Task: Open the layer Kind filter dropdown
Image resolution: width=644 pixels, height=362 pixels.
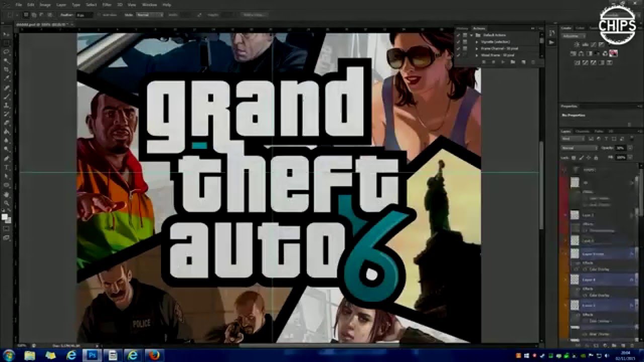Action: pyautogui.click(x=573, y=139)
